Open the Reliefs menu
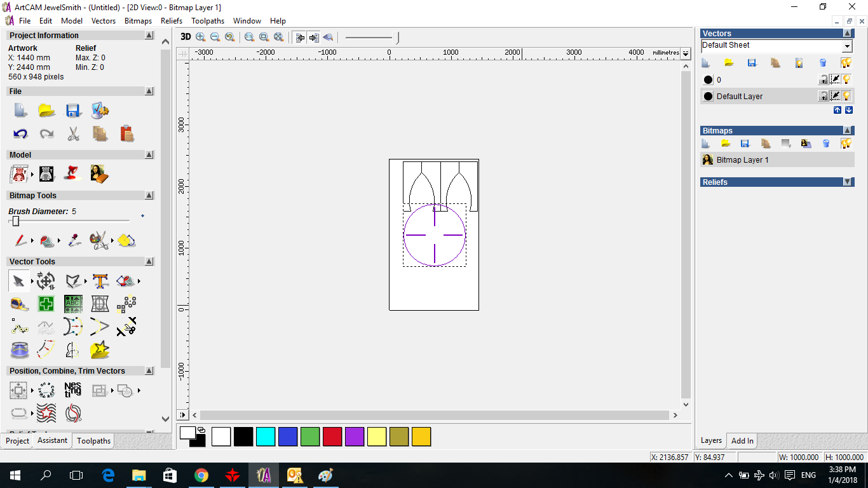This screenshot has height=488, width=868. [x=172, y=21]
